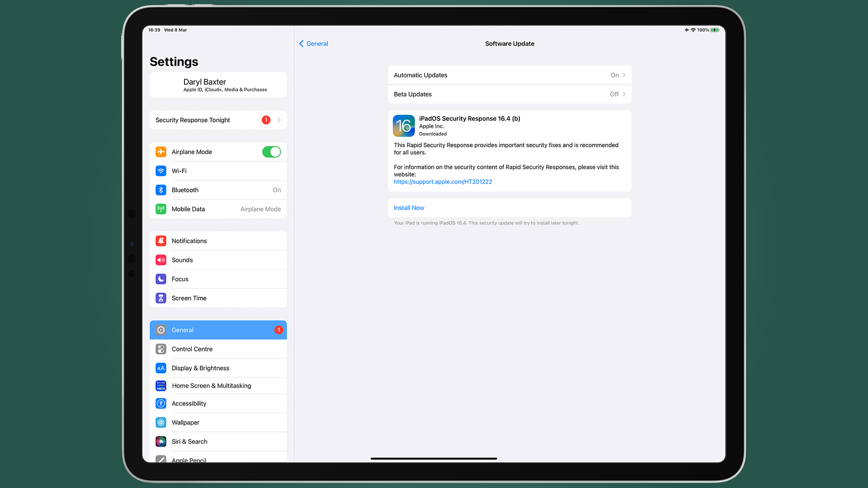Tap the General gear icon
Viewport: 868px width, 488px height.
(x=161, y=330)
